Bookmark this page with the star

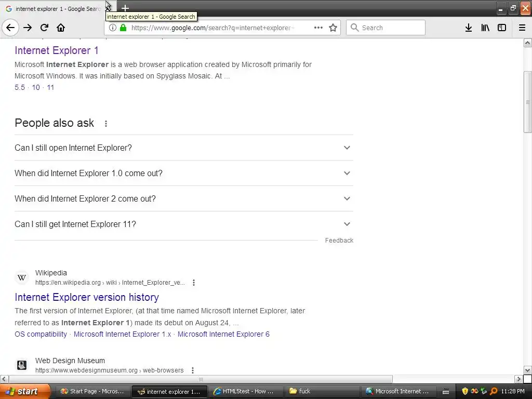[333, 28]
